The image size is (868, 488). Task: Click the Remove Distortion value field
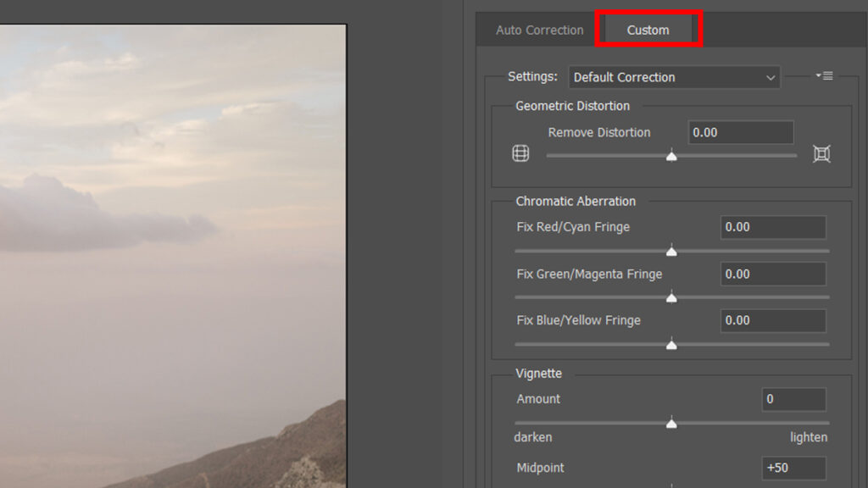click(x=740, y=133)
